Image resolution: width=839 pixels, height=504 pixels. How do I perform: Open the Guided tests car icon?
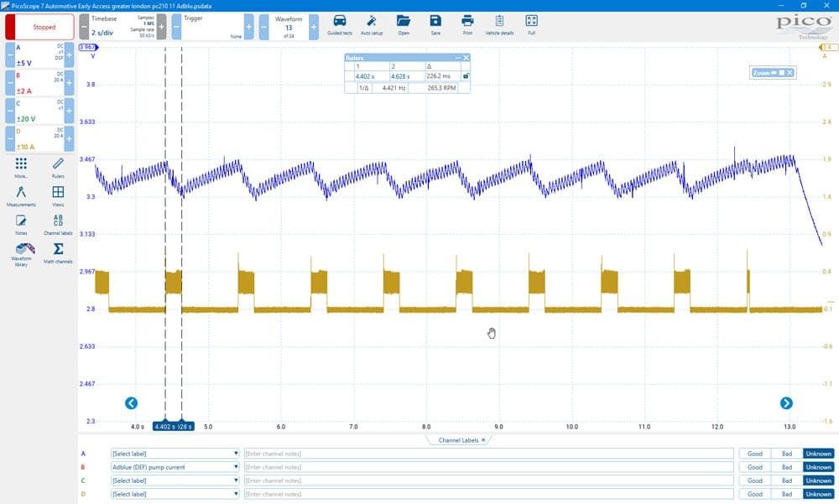click(x=339, y=24)
